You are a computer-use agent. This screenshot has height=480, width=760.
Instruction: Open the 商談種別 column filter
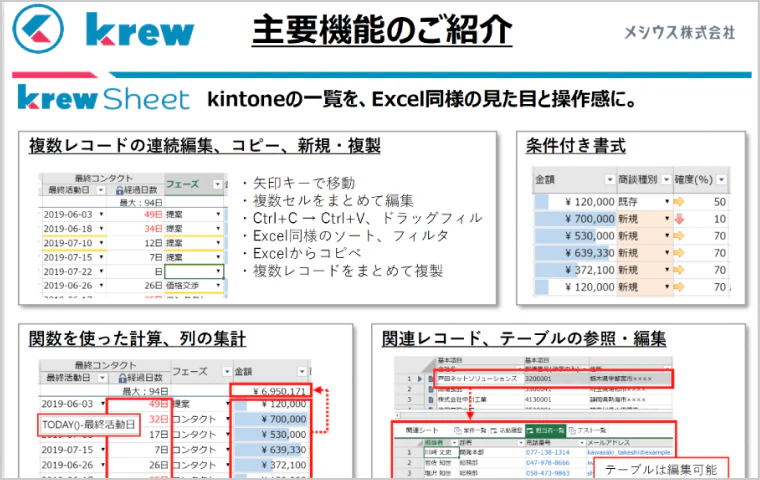pos(666,180)
